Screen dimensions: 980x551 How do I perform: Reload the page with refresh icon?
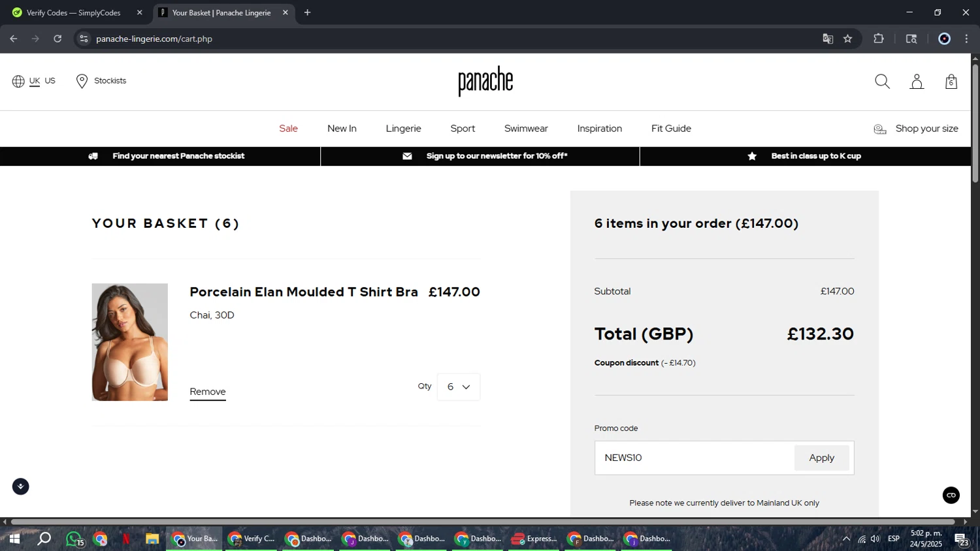[57, 39]
